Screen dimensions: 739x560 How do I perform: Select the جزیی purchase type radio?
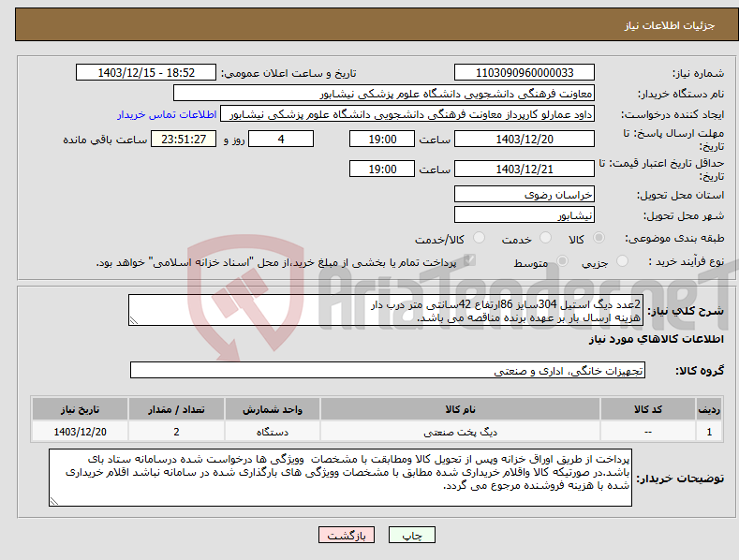pos(622,260)
